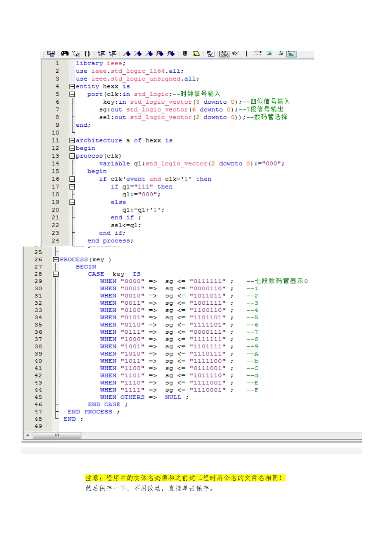
Task: Click the horizontal scrollbar left arrow
Action: pyautogui.click(x=28, y=435)
